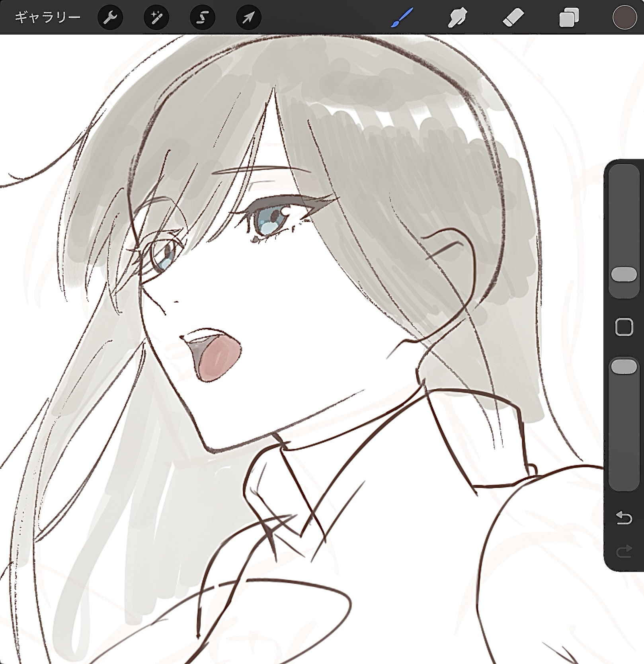Tap the Undo arrow in sidebar
Viewport: 644px width, 664px height.
click(x=624, y=518)
